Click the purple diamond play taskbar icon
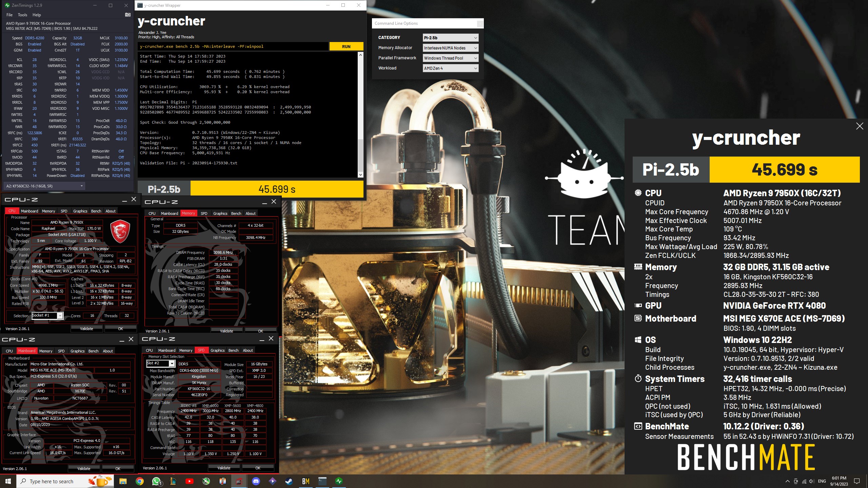 point(272,481)
